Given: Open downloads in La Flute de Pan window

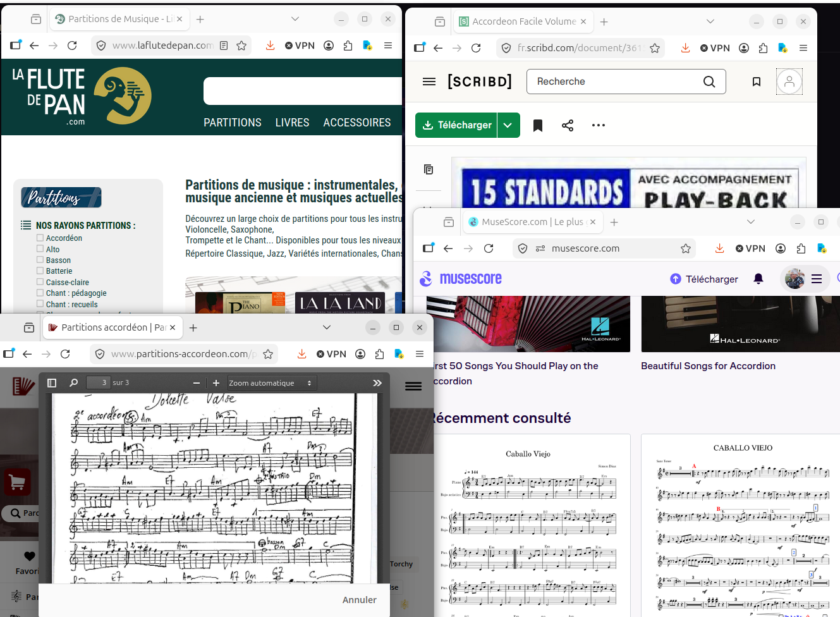Looking at the screenshot, I should (271, 46).
